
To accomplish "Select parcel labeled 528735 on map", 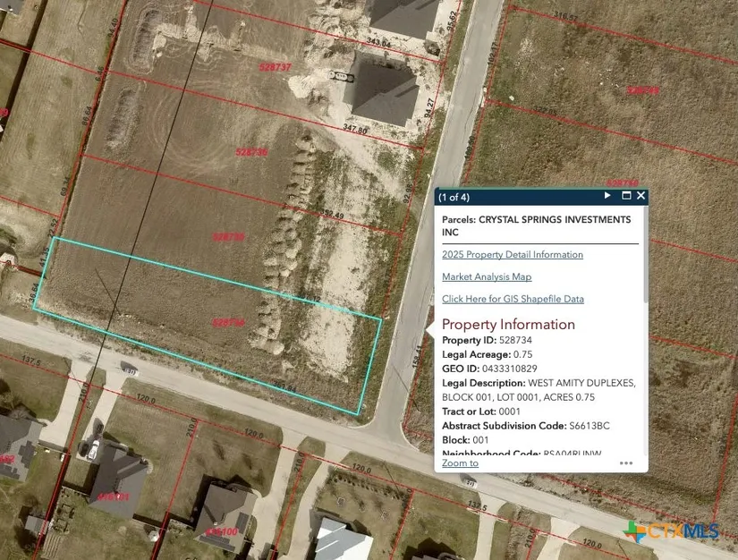I will tap(229, 237).
